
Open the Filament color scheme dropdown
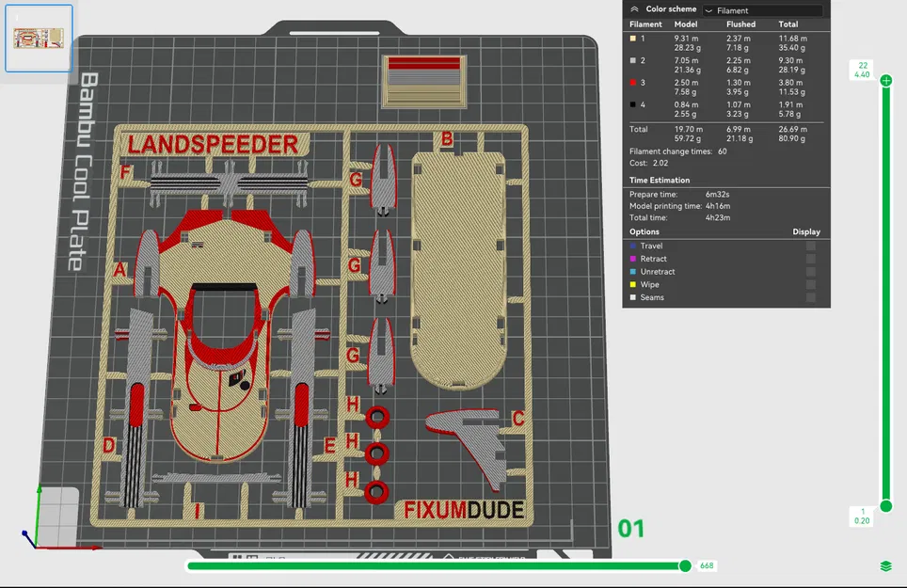[762, 10]
